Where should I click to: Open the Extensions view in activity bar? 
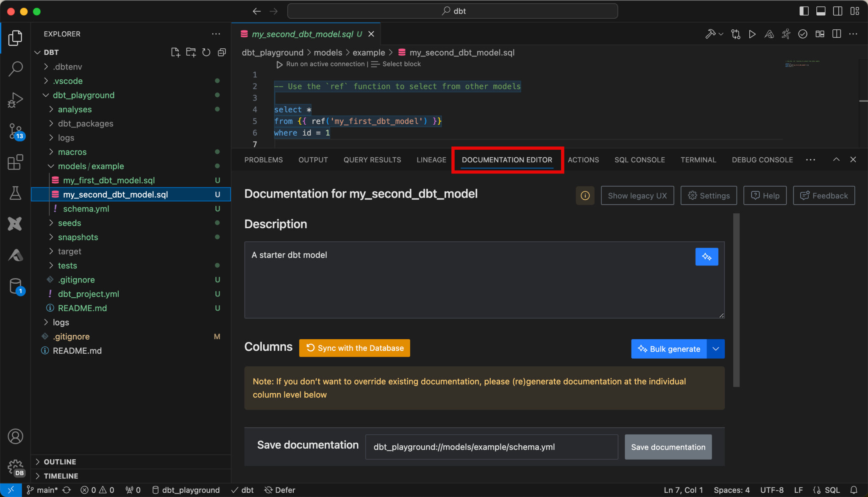coord(15,162)
